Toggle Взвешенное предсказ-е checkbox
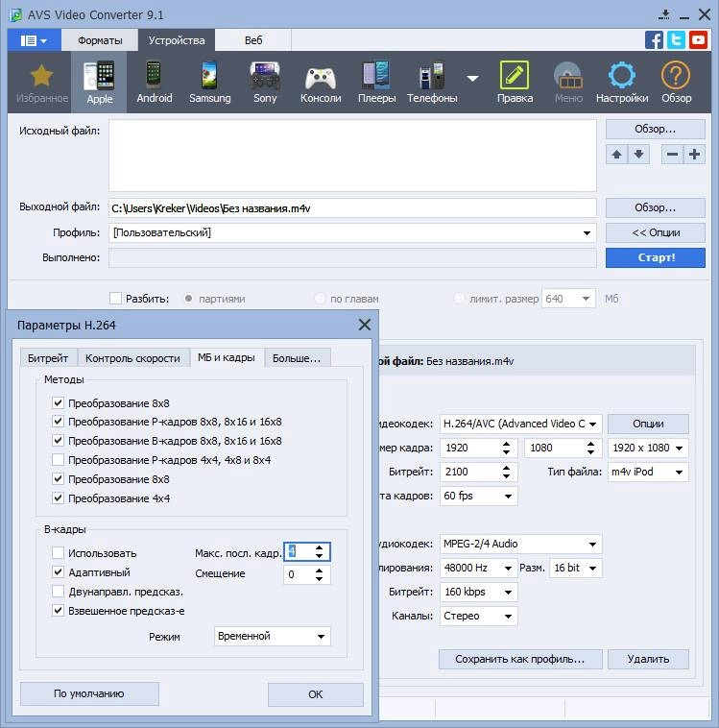This screenshot has height=728, width=719. pyautogui.click(x=58, y=611)
